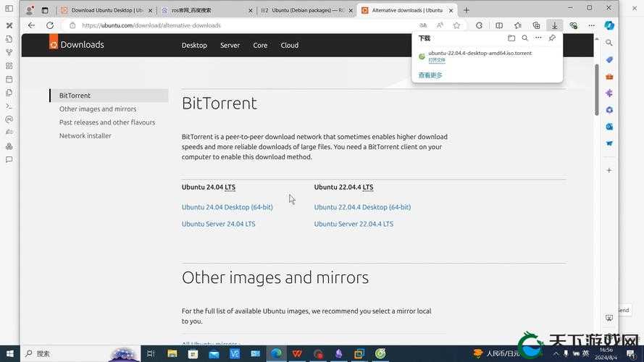
Task: Download Ubuntu Server 22.04.4 LTS torrent
Action: pyautogui.click(x=354, y=224)
